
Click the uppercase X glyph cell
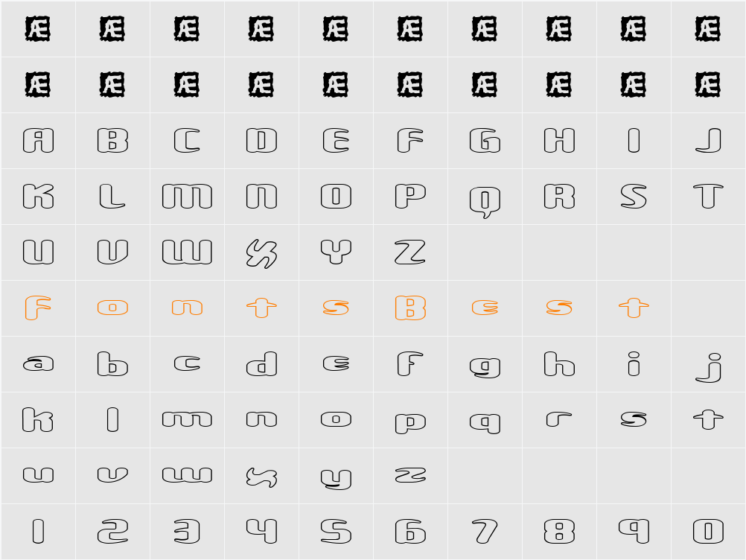point(261,252)
